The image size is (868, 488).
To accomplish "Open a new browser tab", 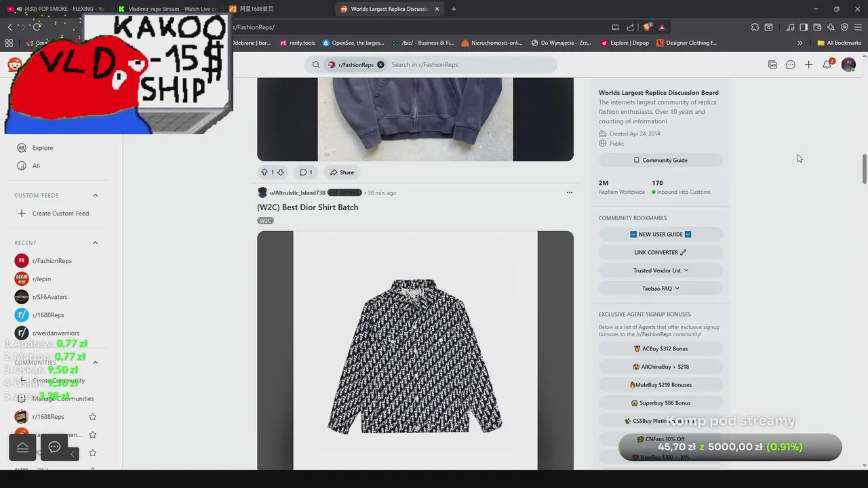I will click(x=454, y=9).
